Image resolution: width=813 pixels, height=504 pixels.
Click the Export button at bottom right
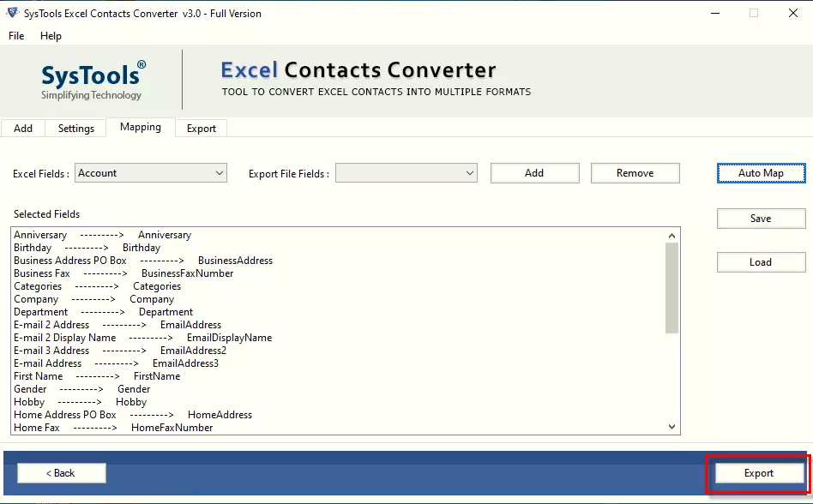tap(758, 473)
